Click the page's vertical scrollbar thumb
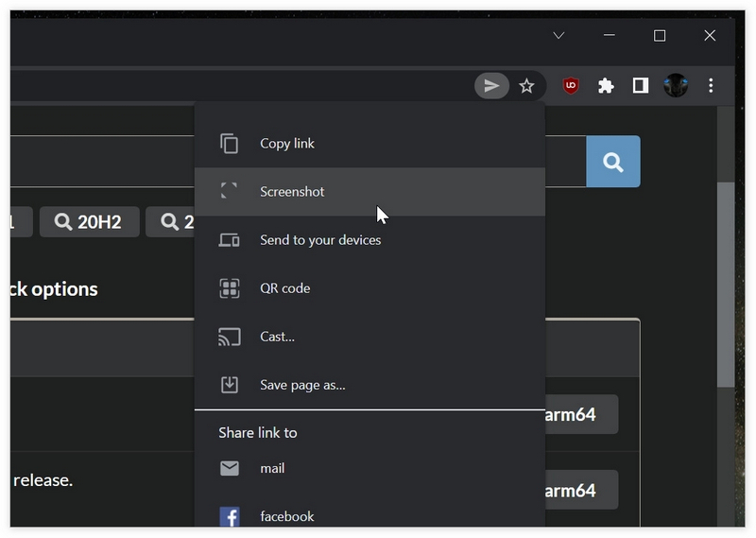756x538 pixels. point(726,285)
